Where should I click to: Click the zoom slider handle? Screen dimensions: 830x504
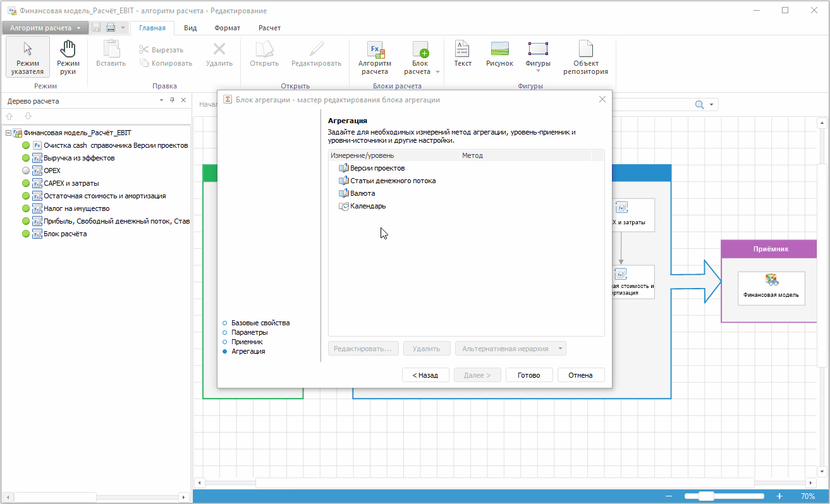click(706, 496)
